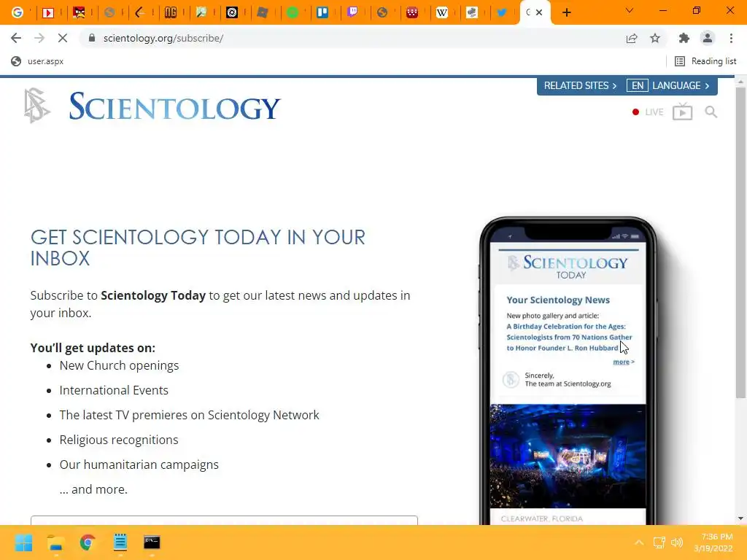
Task: Stop loading the page
Action: (x=63, y=38)
